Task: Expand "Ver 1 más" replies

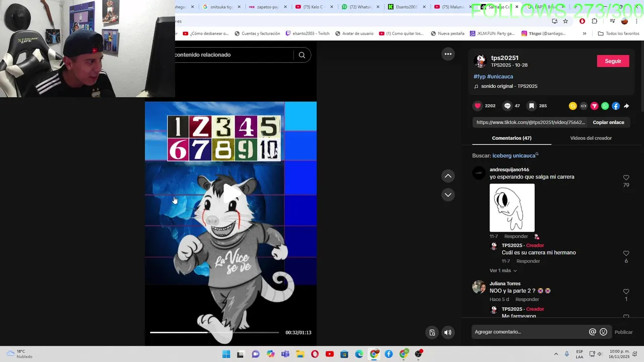Action: pyautogui.click(x=503, y=270)
